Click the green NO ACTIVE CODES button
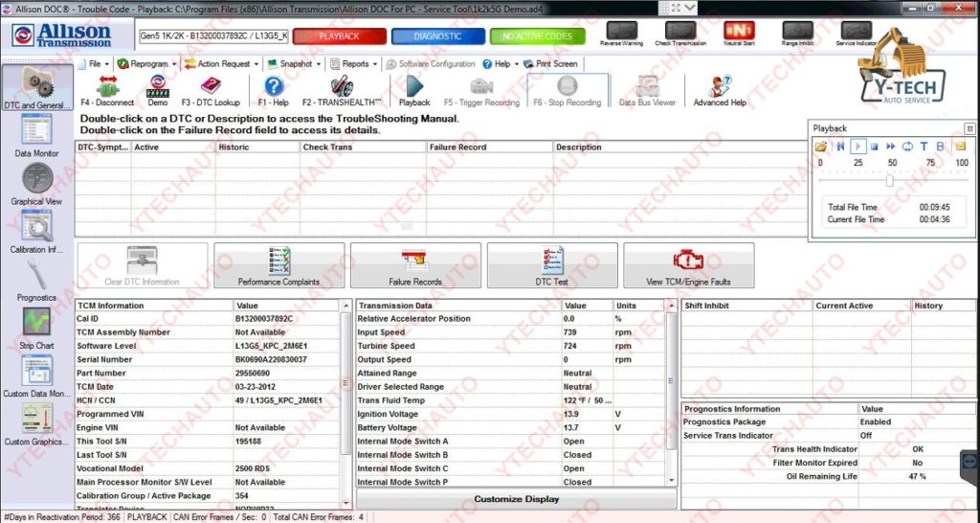The height and width of the screenshot is (523, 980). [x=537, y=36]
